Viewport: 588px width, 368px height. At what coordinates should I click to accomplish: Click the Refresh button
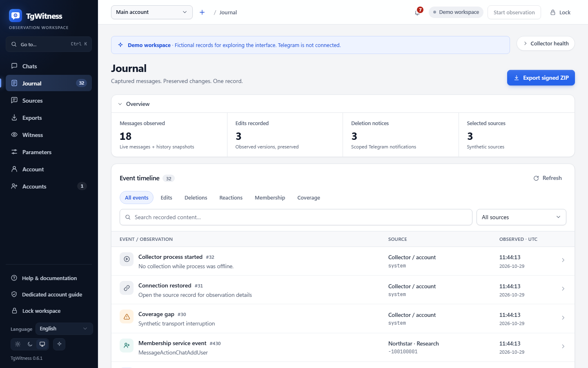click(548, 178)
